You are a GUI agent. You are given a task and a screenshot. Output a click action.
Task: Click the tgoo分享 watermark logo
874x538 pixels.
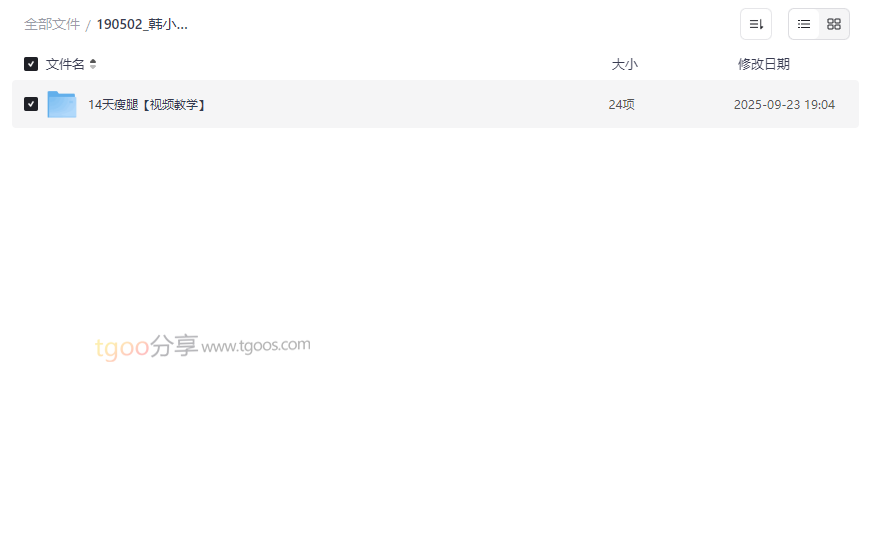pyautogui.click(x=147, y=347)
